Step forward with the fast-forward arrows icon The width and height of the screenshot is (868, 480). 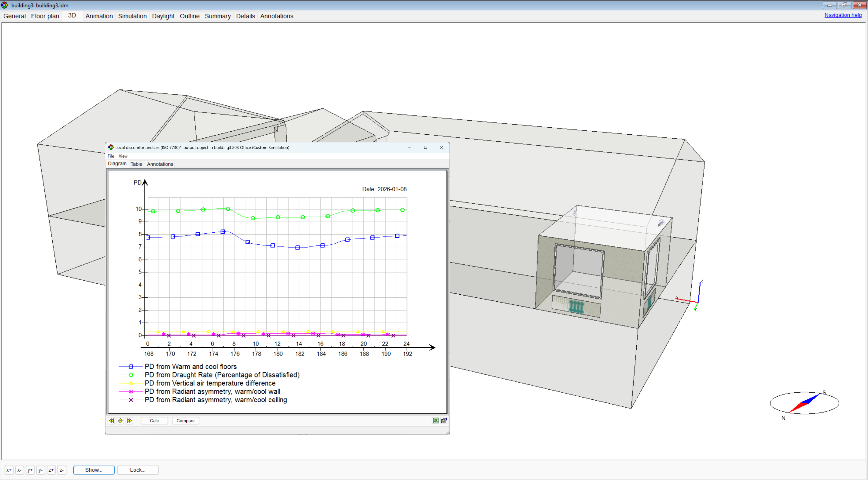pos(129,420)
